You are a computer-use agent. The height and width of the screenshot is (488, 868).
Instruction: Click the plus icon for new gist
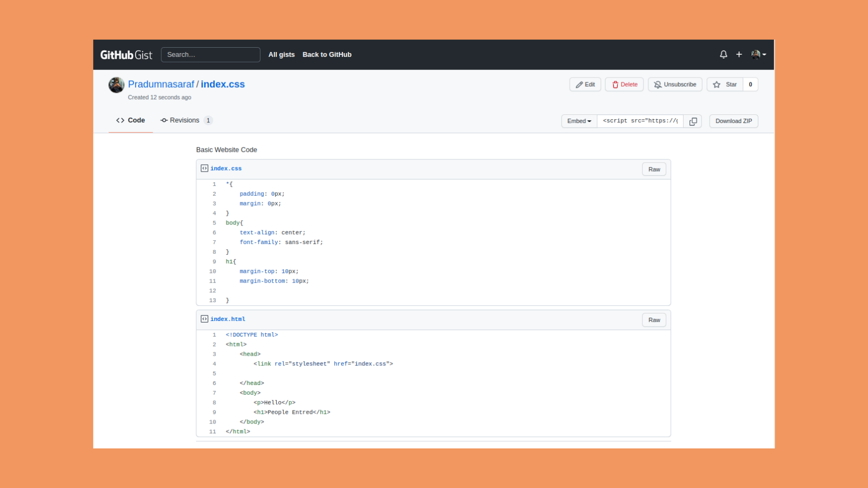(x=739, y=55)
